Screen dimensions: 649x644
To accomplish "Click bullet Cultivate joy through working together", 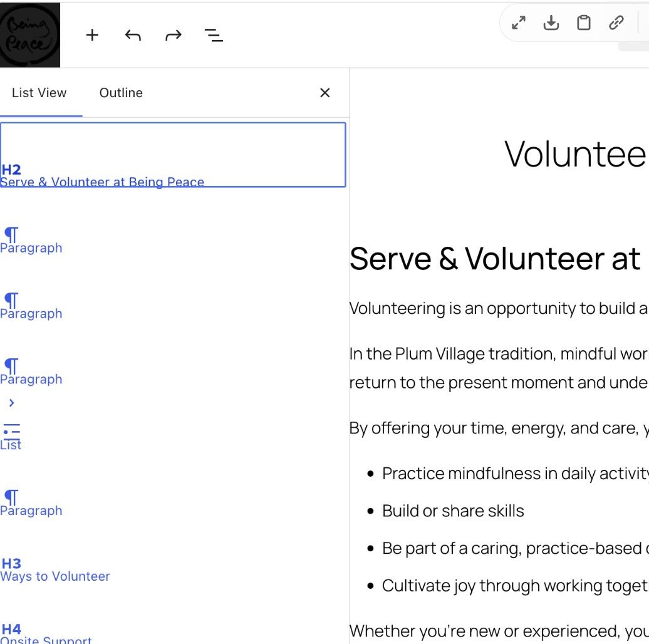I will [515, 586].
